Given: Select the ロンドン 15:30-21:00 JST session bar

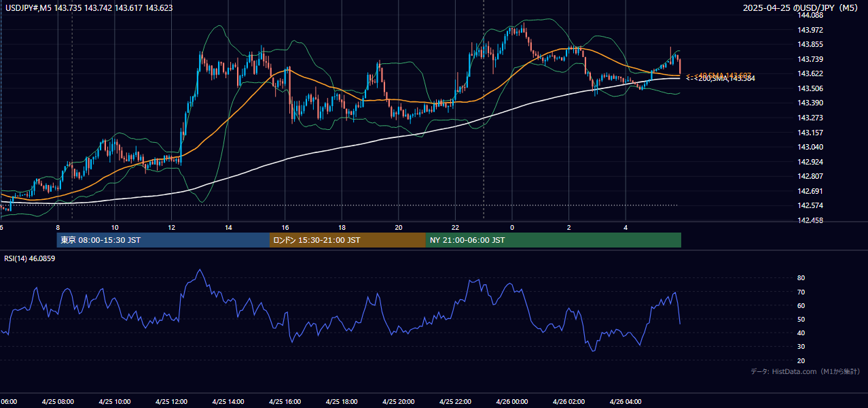Looking at the screenshot, I should [348, 240].
